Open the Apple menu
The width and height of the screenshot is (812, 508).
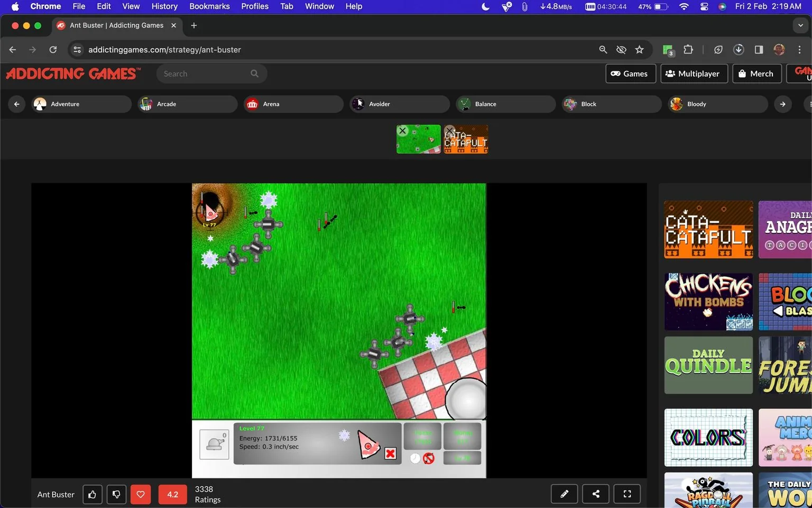tap(15, 6)
